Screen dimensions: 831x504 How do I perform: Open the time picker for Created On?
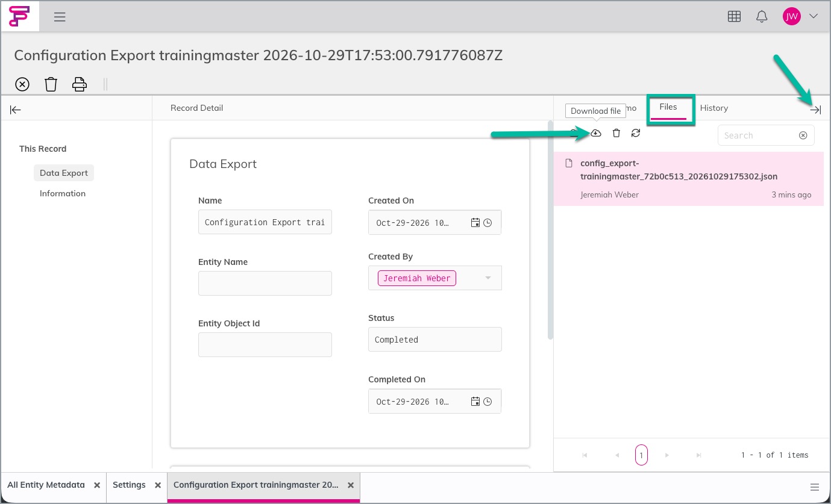click(488, 222)
